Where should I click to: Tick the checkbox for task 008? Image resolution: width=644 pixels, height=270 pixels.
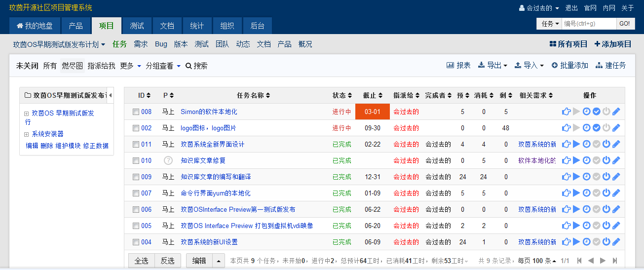point(136,112)
